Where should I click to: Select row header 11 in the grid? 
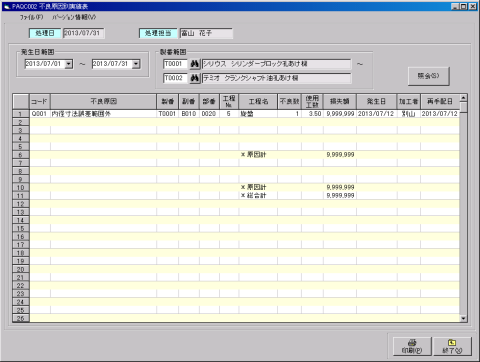[21, 196]
